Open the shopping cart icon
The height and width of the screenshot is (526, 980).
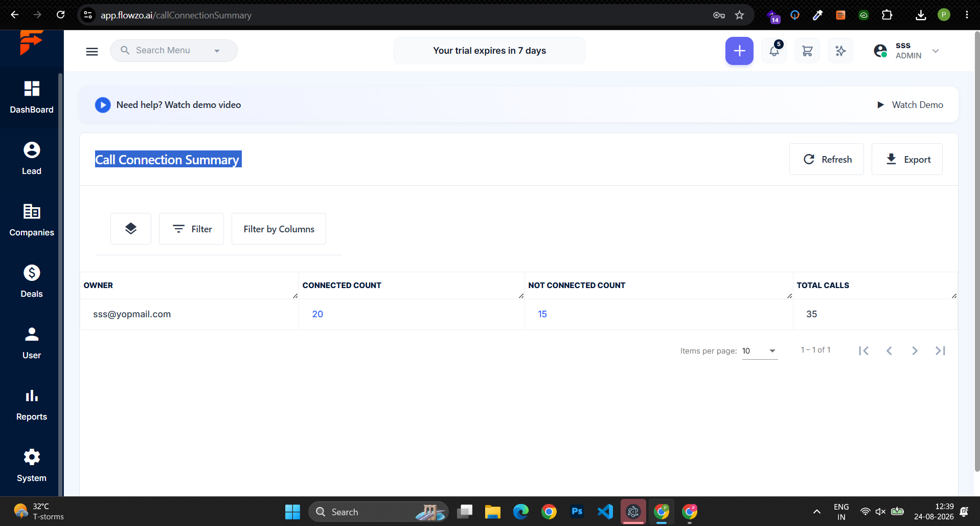pos(807,51)
